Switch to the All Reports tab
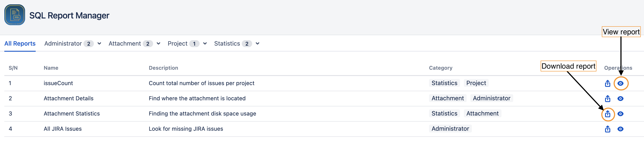 tap(20, 43)
